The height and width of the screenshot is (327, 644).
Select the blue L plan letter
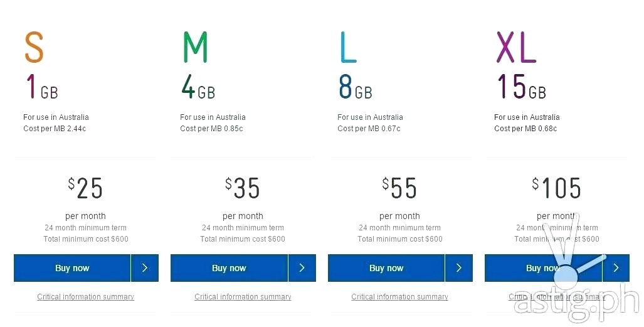(x=348, y=47)
